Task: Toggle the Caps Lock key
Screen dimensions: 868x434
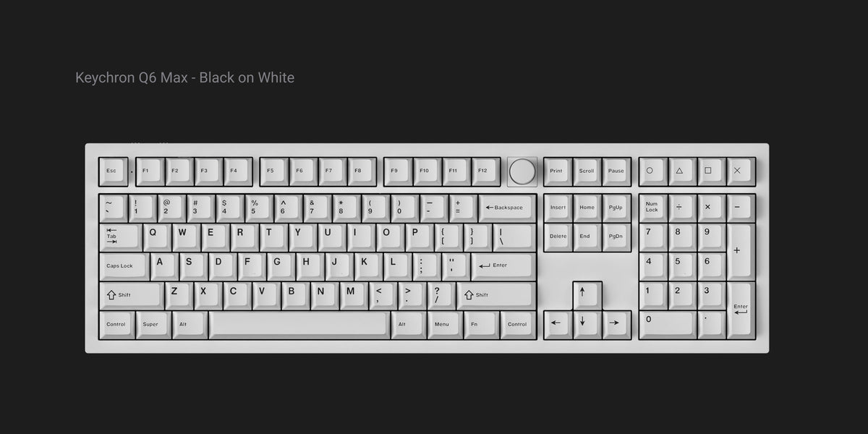Action: point(123,266)
